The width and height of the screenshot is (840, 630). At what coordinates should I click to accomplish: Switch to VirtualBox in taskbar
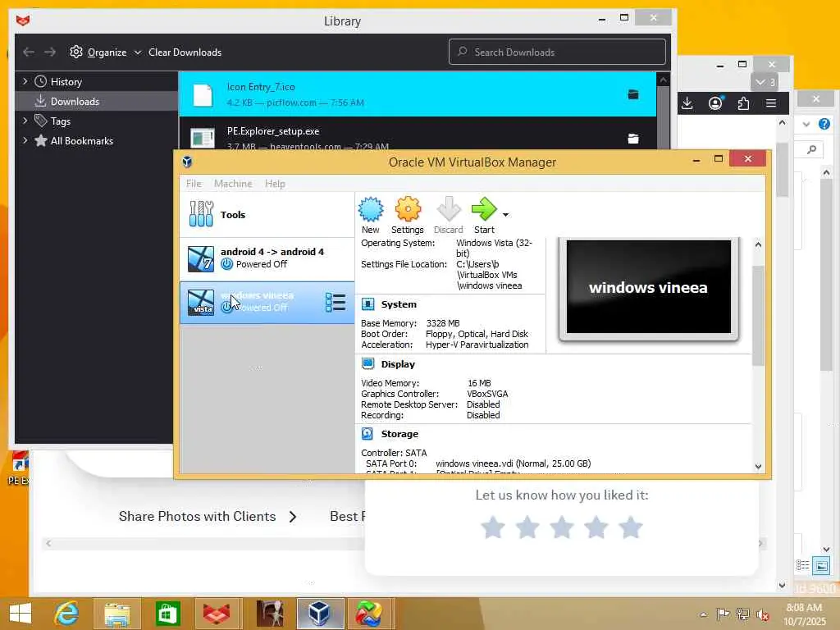pyautogui.click(x=319, y=614)
